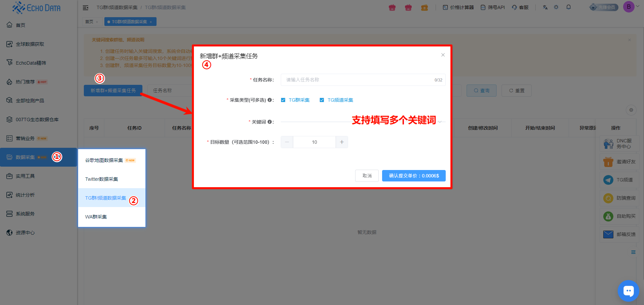Screen dimensions: 644x305
Task: Toggle the theme sun icon
Action: 556,7
